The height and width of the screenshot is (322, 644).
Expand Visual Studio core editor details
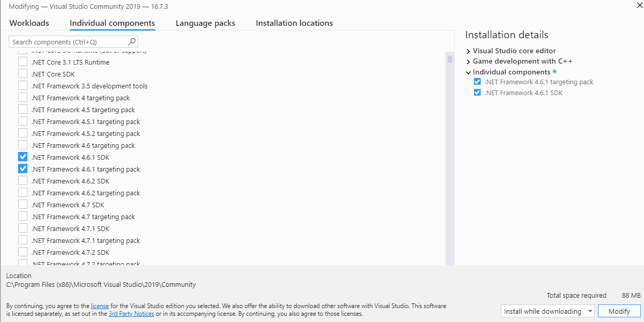click(468, 51)
